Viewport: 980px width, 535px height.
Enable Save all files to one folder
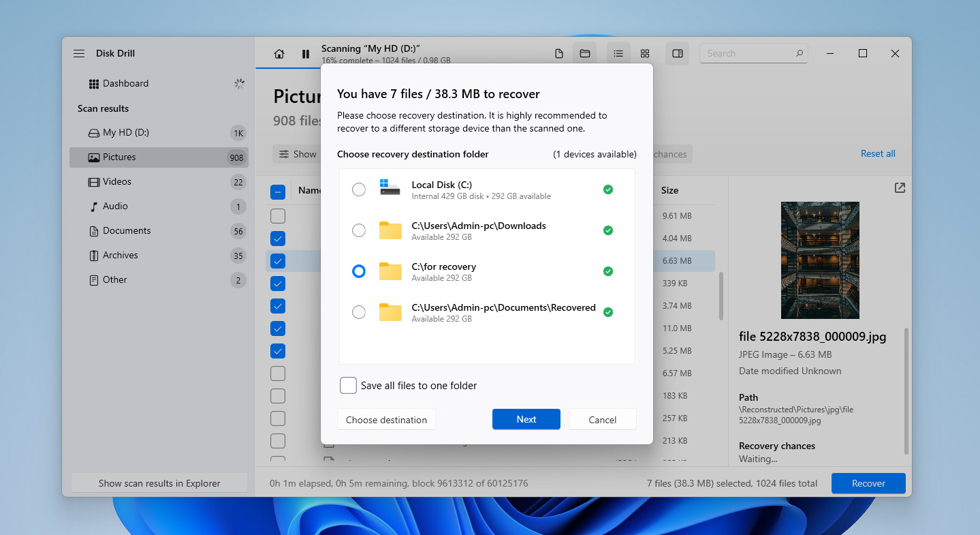tap(348, 385)
